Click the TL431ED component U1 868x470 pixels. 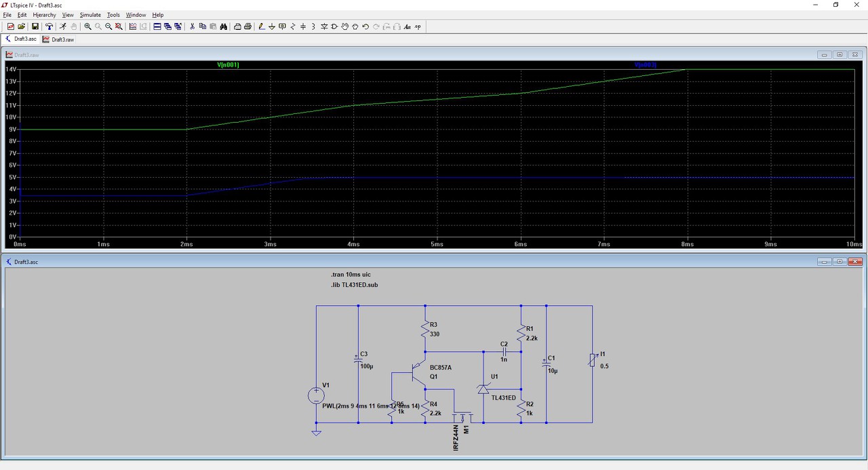point(483,389)
